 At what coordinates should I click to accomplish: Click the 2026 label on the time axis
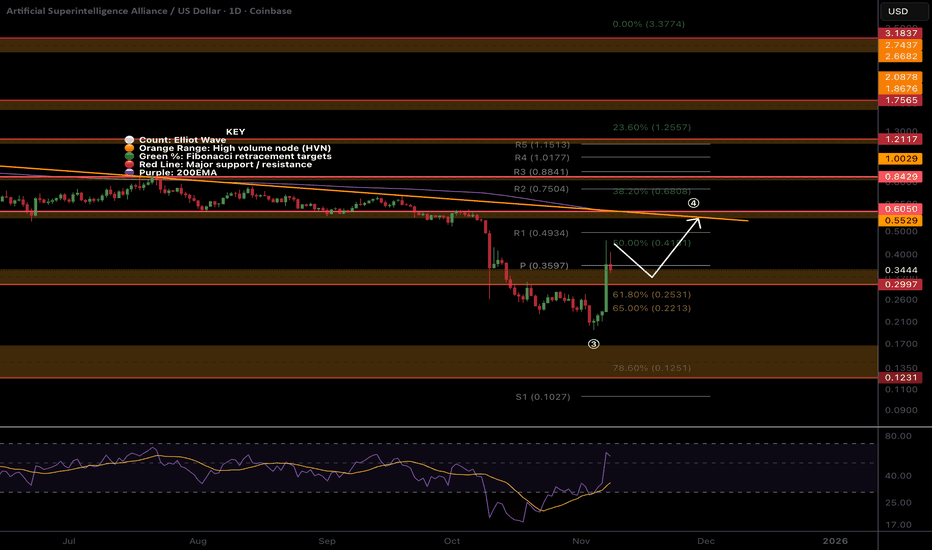point(834,541)
